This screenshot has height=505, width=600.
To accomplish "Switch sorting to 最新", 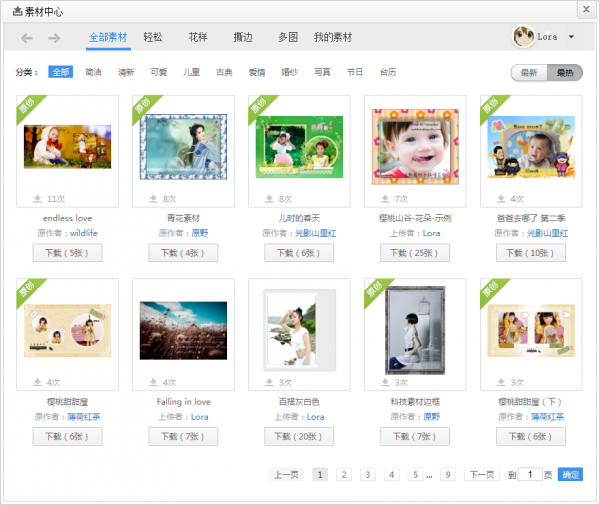I will coord(529,73).
